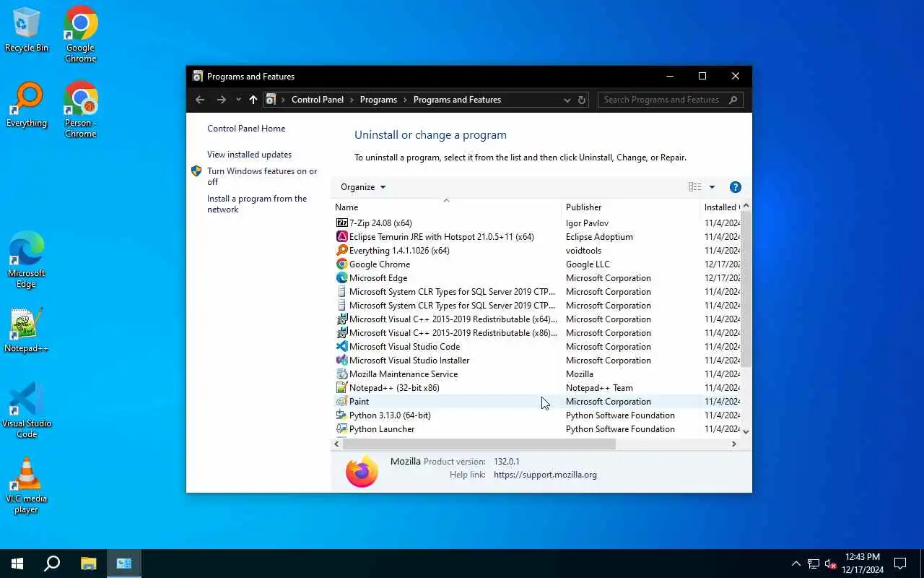Select the 7-Zip 24.08 program icon

[x=342, y=223]
